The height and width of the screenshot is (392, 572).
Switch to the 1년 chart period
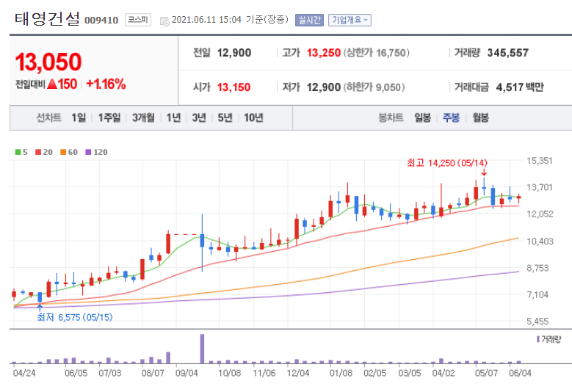173,117
